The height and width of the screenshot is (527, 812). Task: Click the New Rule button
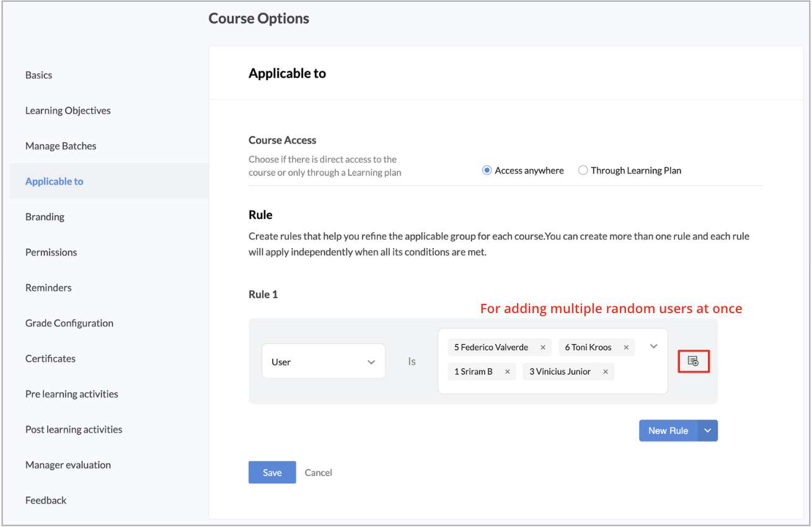coord(668,431)
